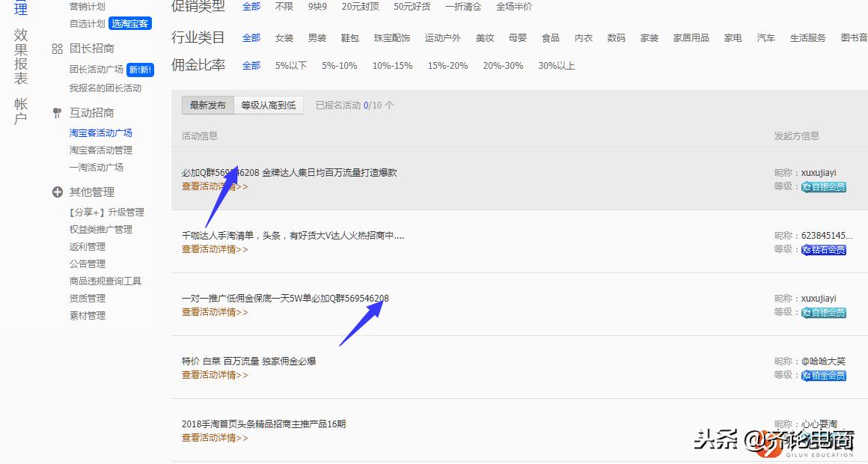Open the 团长招商 section via its grid icon
Screen dimensions: 868x464
57,49
